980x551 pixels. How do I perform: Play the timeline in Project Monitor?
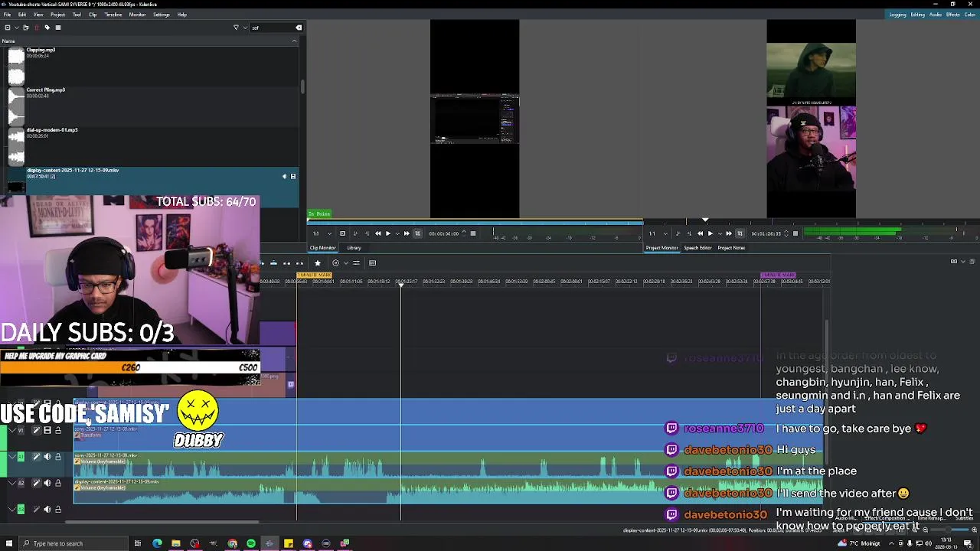tap(710, 233)
